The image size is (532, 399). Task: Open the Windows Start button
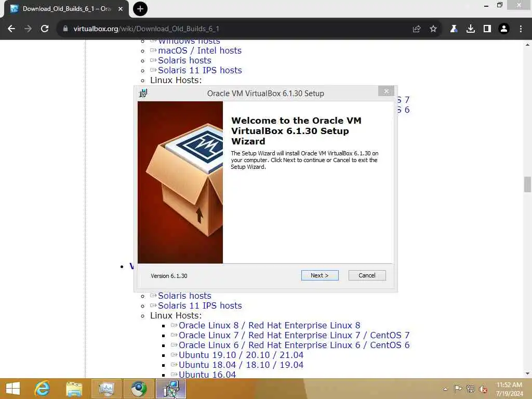pos(13,389)
